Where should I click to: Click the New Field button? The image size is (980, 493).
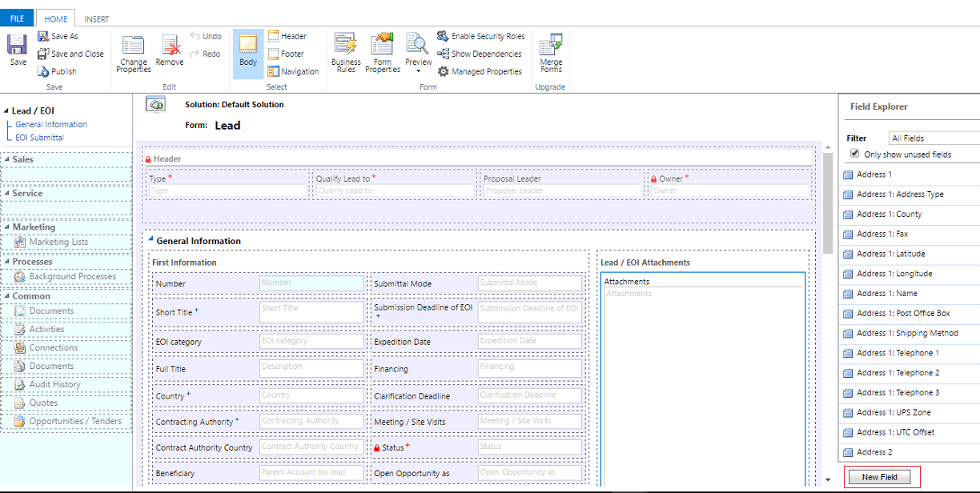(882, 477)
